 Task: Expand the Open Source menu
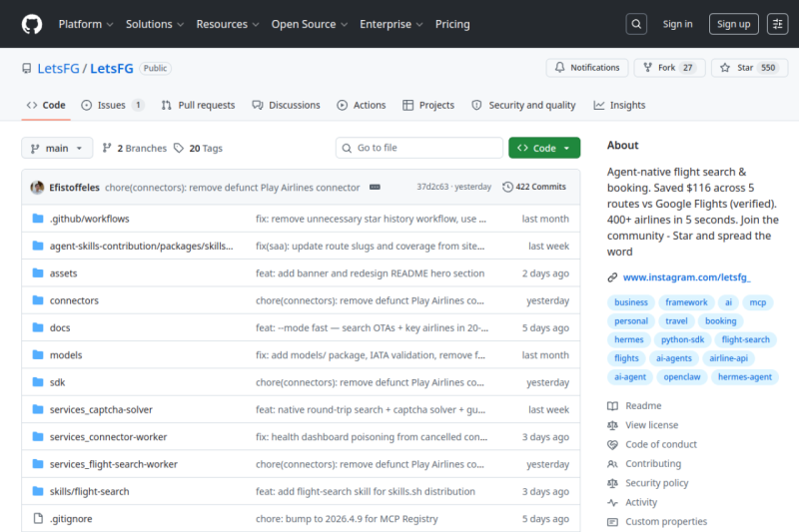click(x=310, y=24)
